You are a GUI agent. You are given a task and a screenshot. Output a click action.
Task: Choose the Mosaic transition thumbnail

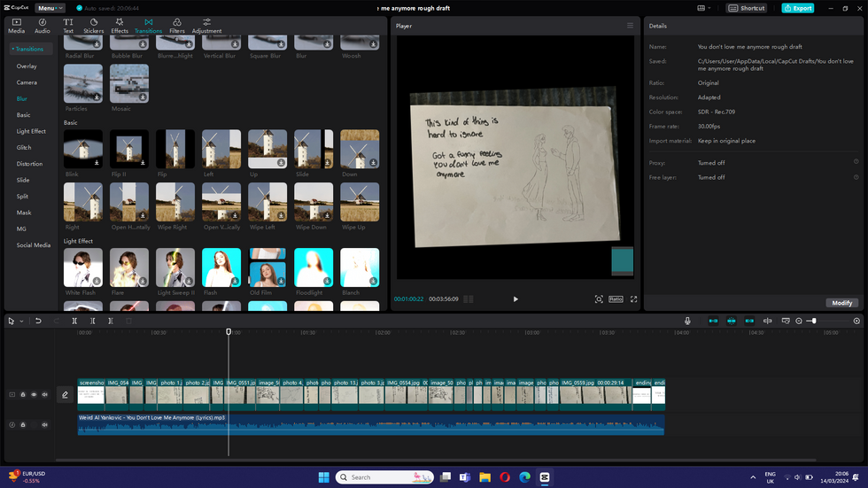coord(129,83)
